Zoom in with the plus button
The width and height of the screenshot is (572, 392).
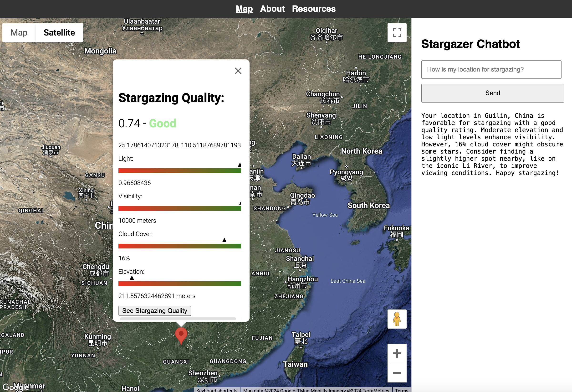397,354
